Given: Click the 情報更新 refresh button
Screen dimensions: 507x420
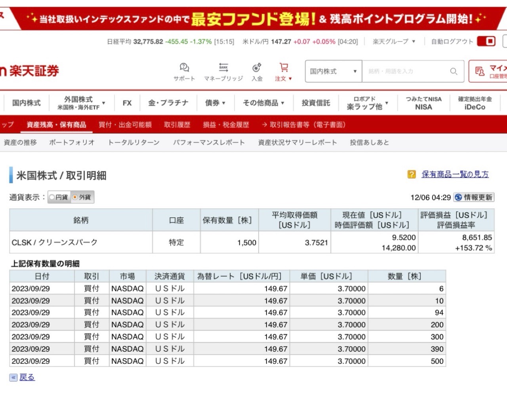Looking at the screenshot, I should 473,197.
